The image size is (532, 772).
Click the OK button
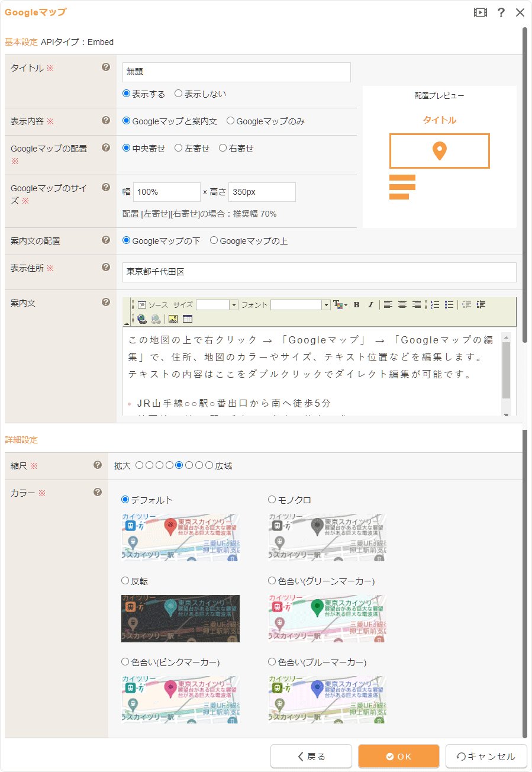coord(399,756)
